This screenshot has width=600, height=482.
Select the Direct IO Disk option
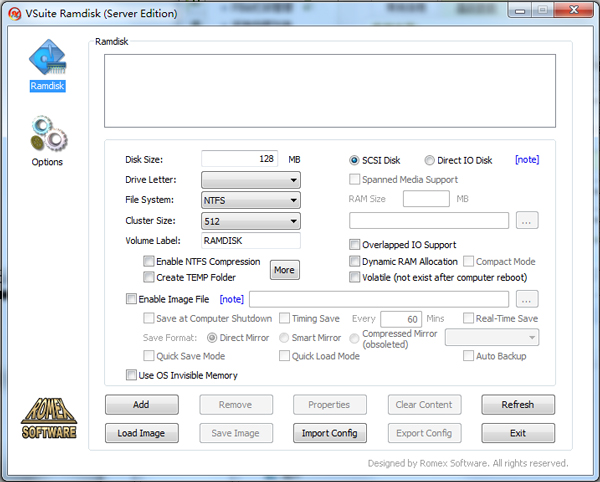click(429, 160)
